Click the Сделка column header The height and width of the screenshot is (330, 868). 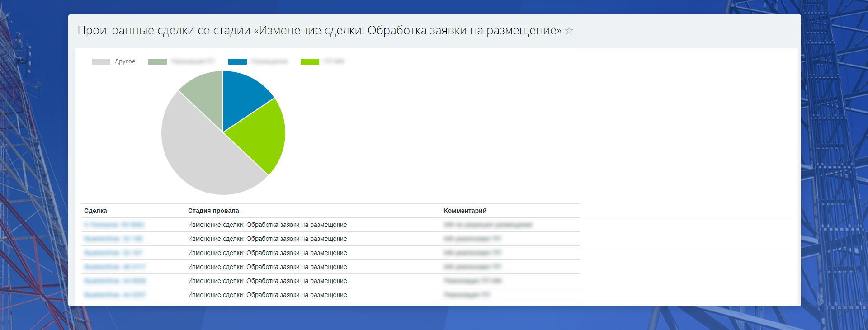point(95,211)
